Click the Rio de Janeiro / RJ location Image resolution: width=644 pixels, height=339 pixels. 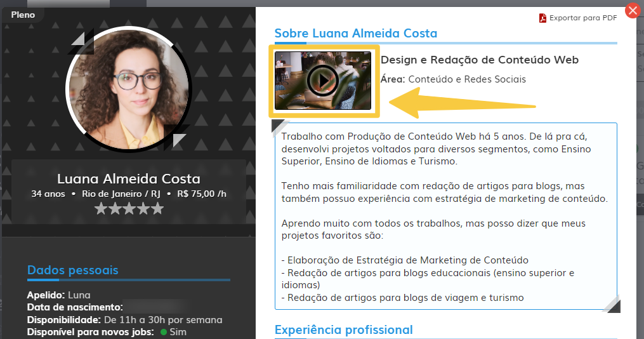[121, 194]
